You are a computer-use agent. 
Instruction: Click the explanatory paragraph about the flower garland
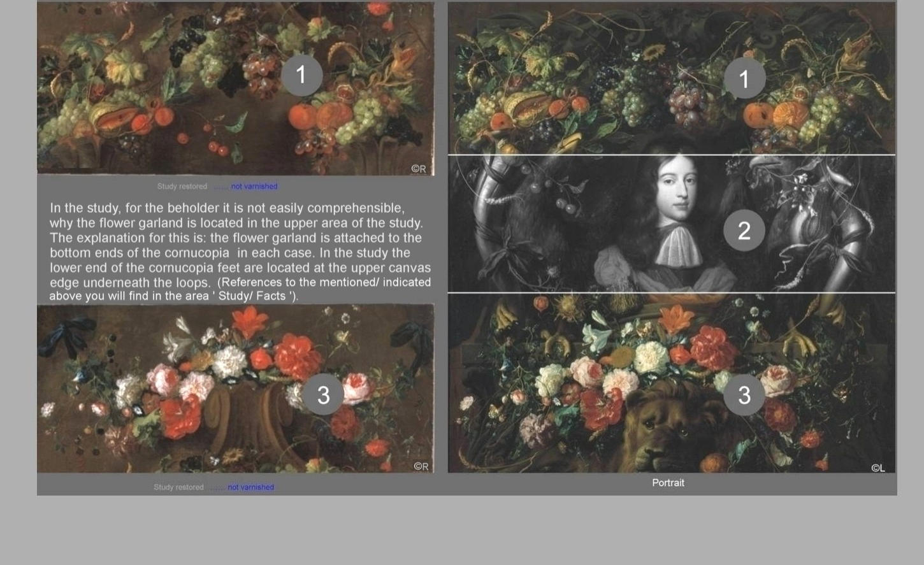(240, 245)
